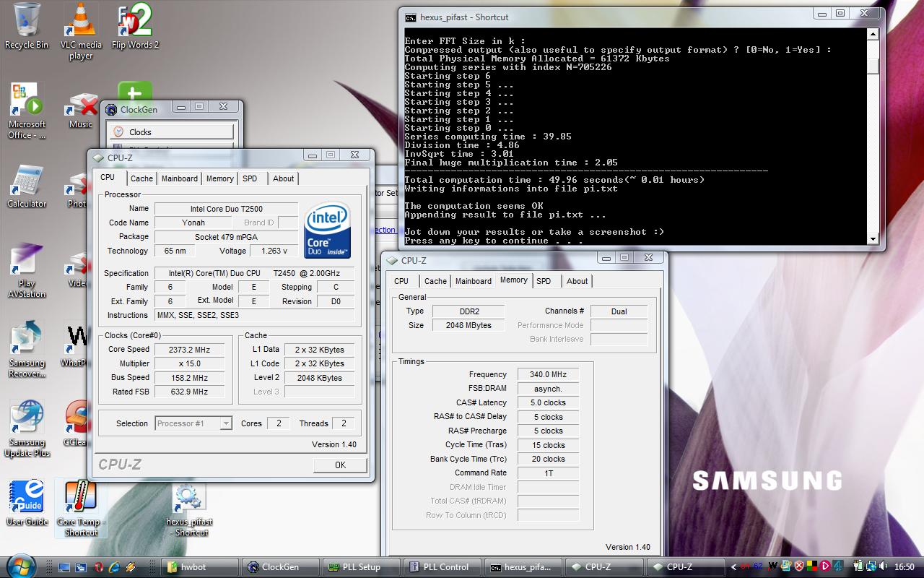Click Switch between windows quick launch icon
924x578 pixels.
pos(81,567)
